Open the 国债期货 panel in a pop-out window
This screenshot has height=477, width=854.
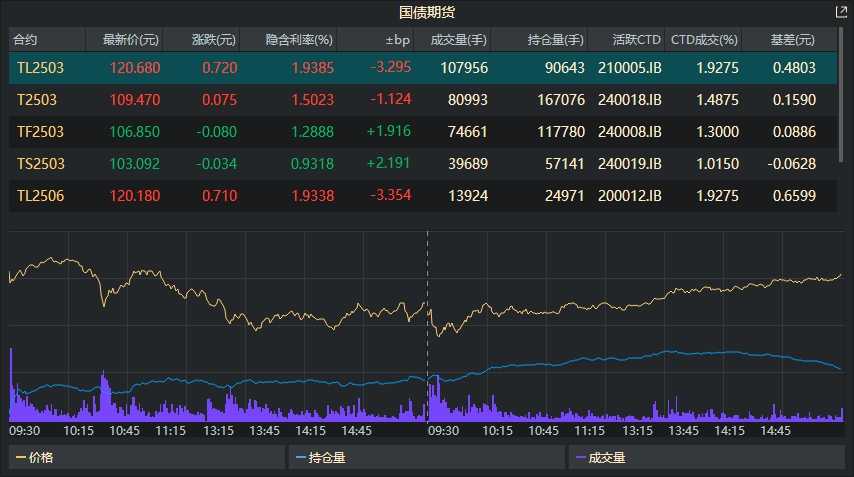pos(841,13)
